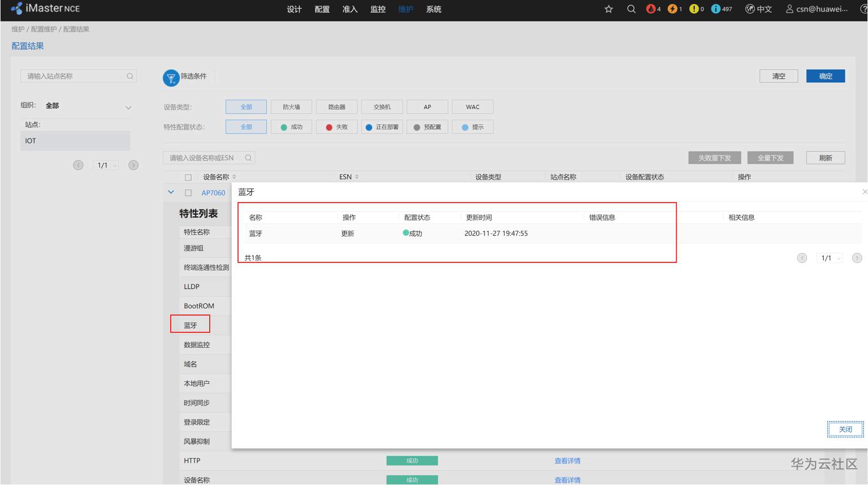Click the favorites star icon
Viewport: 868px width, 485px height.
click(608, 9)
